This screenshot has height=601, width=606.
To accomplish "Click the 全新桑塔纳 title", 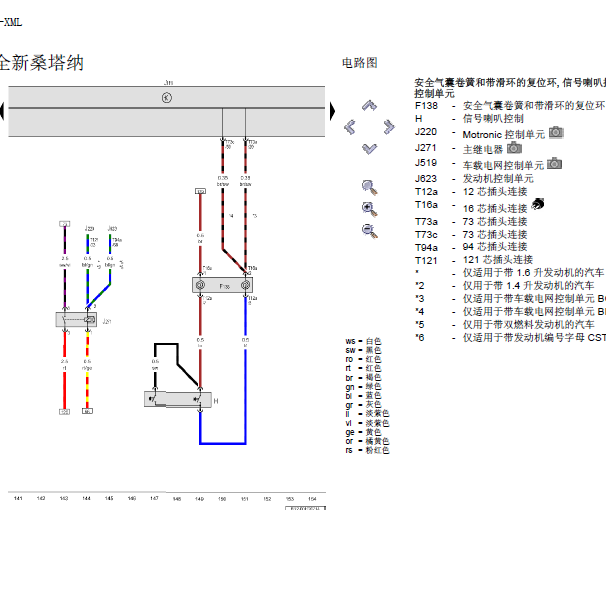I will click(x=41, y=63).
